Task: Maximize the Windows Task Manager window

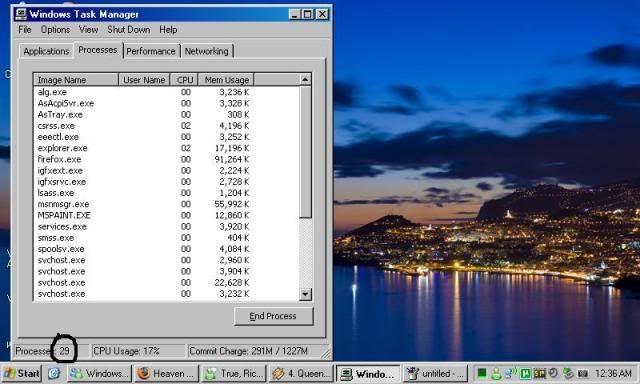Action: point(308,14)
